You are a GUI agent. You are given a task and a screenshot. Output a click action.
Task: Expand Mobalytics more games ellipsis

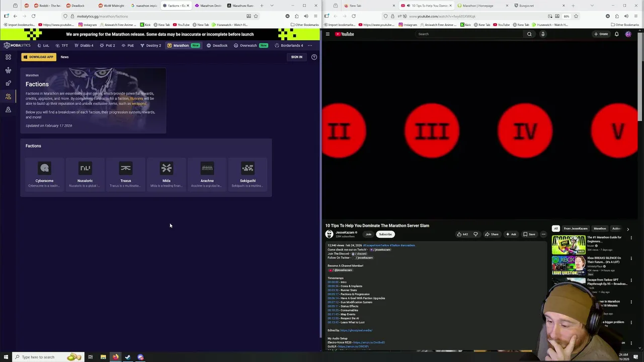(310, 45)
